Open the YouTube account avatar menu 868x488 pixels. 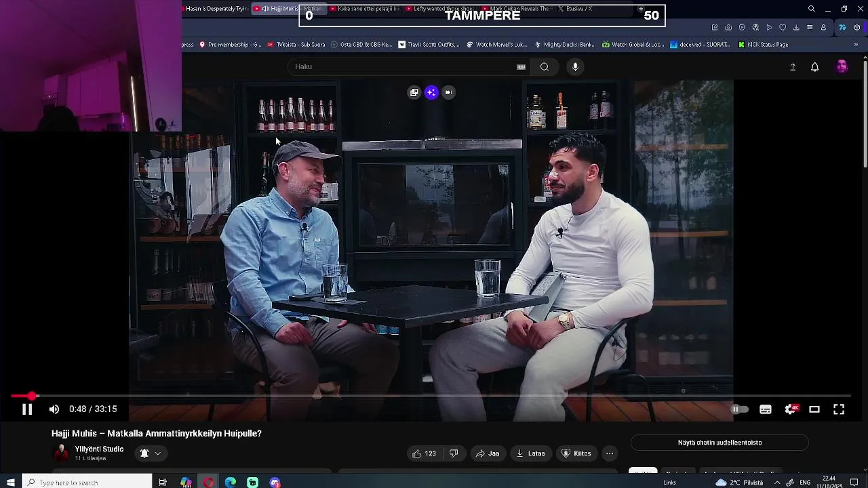point(842,66)
